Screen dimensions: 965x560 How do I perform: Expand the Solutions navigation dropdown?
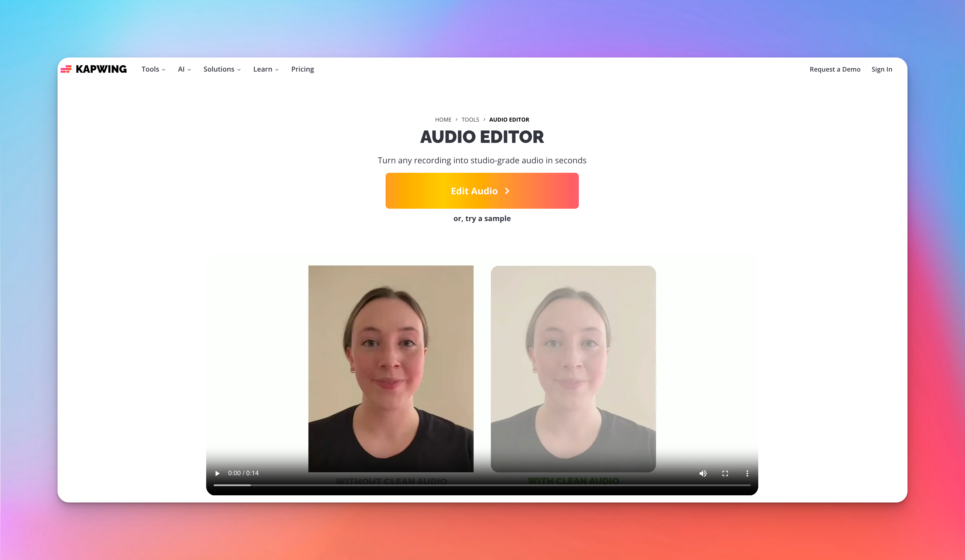tap(222, 69)
